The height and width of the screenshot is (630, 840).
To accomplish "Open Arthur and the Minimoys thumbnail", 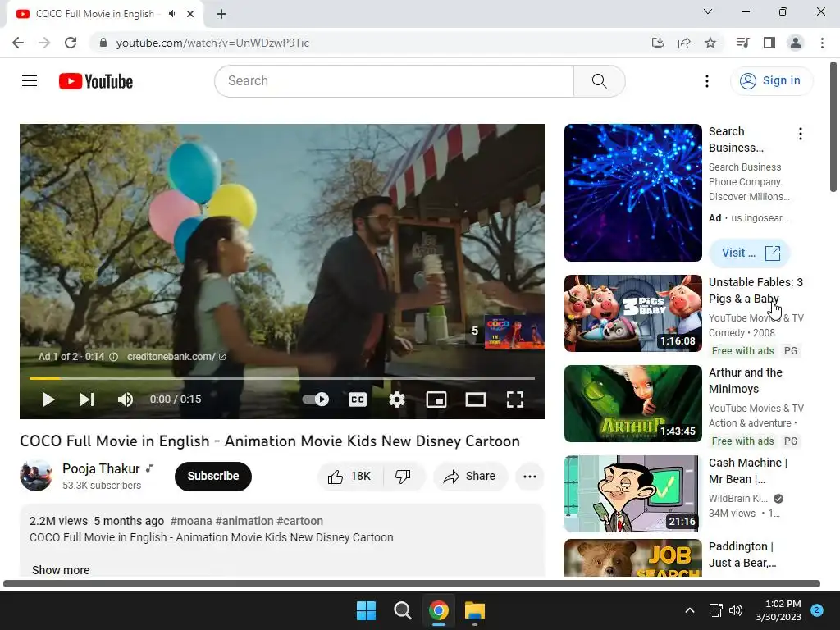I will [633, 404].
